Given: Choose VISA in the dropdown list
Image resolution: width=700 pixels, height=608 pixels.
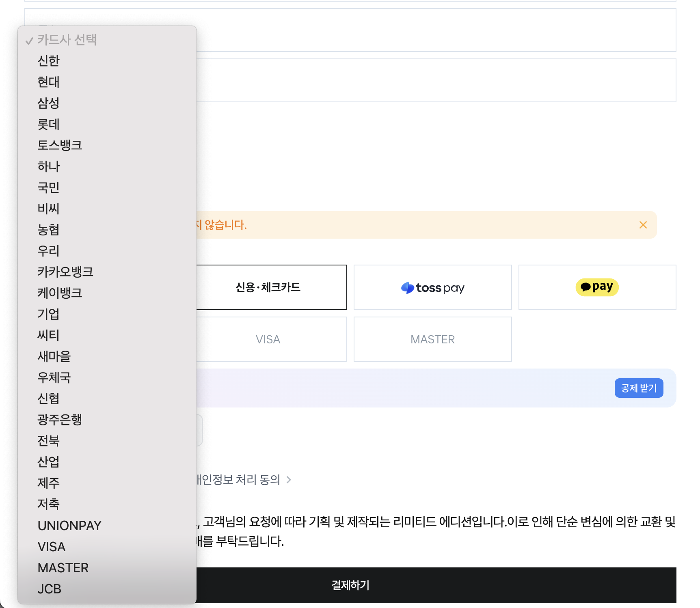Looking at the screenshot, I should (x=107, y=547).
